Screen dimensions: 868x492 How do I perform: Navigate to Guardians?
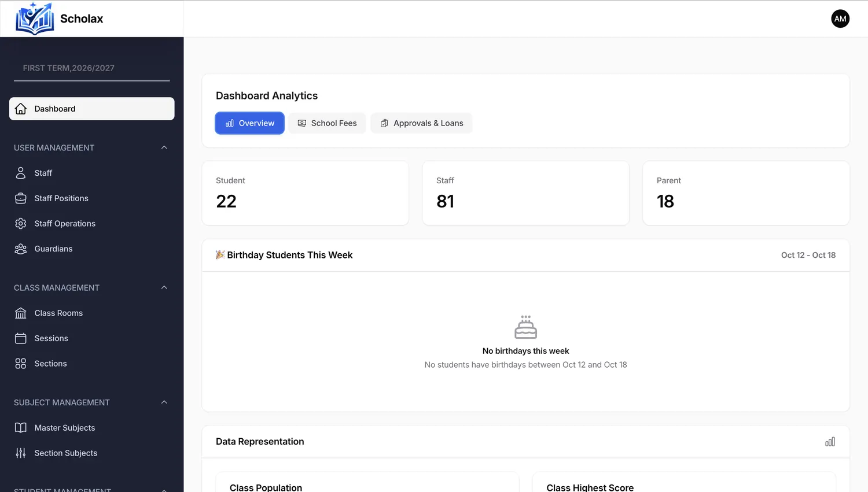tap(53, 249)
